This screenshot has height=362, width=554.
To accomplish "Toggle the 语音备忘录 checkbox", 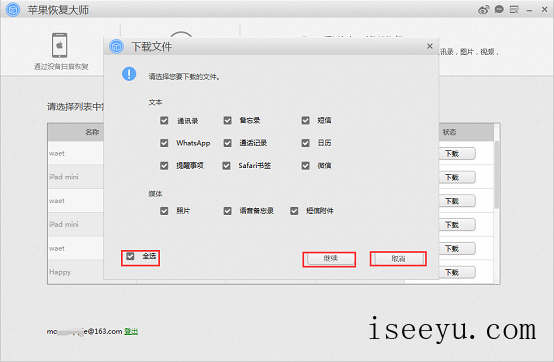I will [x=228, y=211].
